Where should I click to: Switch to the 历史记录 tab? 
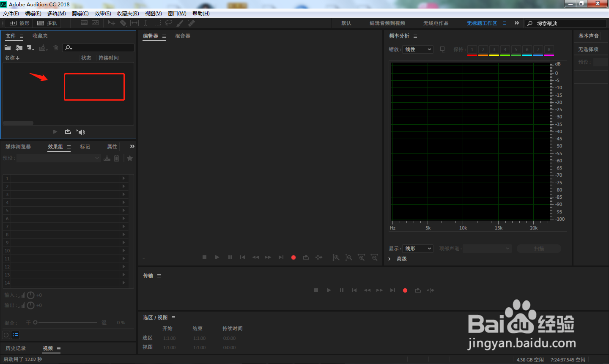tap(16, 348)
